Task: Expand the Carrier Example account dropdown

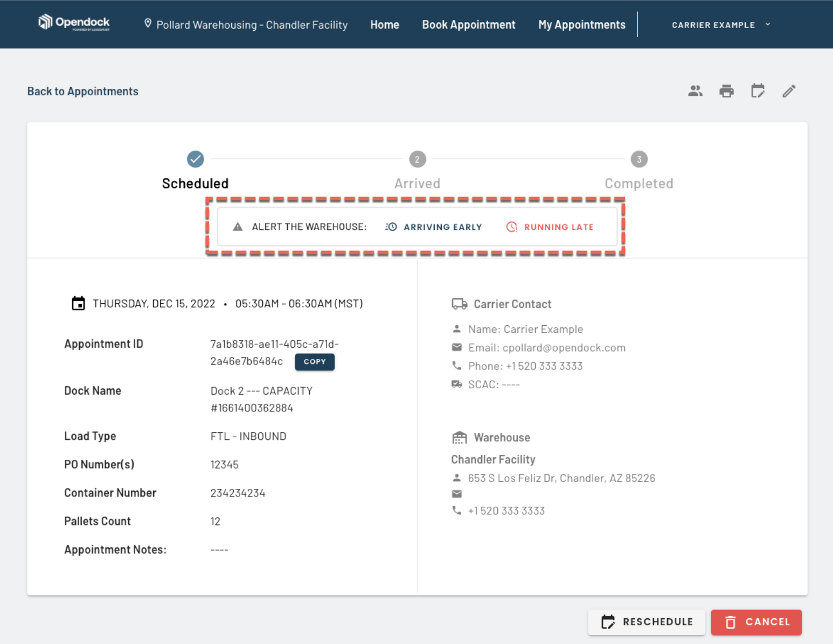Action: click(x=721, y=25)
